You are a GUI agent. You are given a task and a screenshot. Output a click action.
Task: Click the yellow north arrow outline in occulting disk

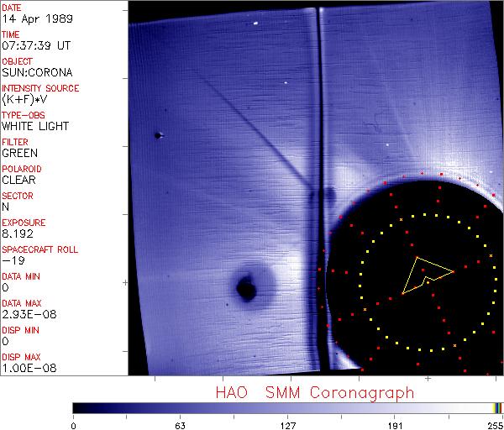pyautogui.click(x=428, y=275)
